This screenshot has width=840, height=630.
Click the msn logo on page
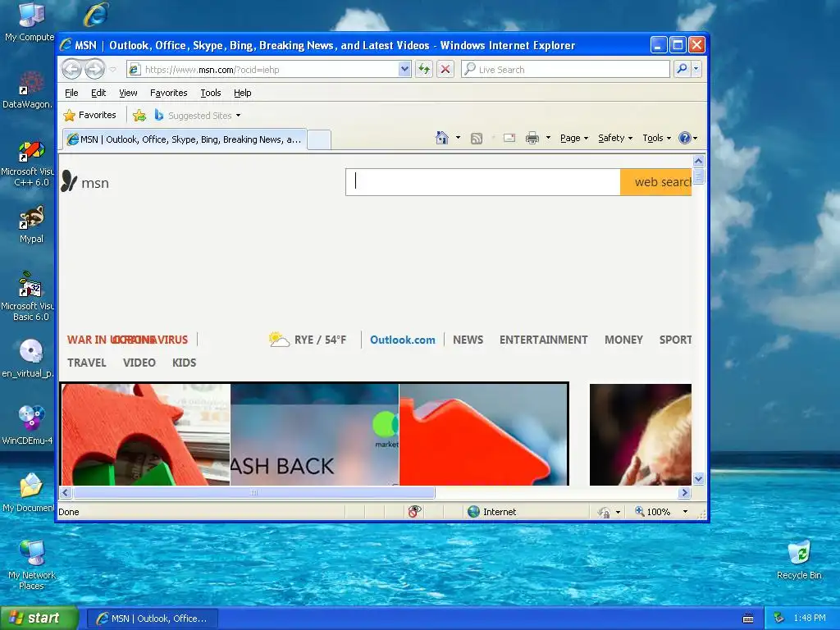point(84,182)
